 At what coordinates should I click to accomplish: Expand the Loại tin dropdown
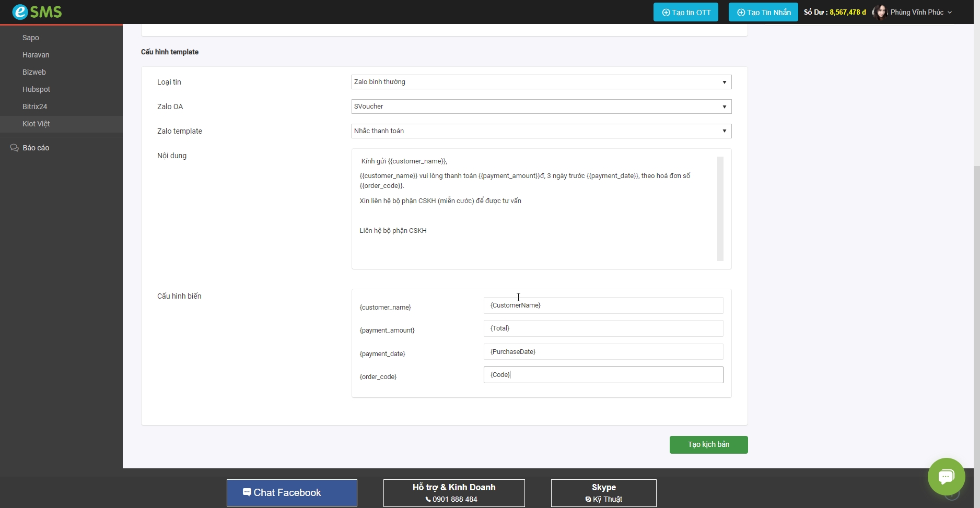(541, 82)
